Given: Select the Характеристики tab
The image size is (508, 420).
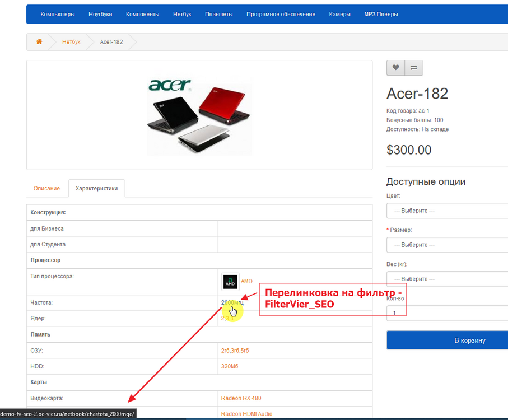Looking at the screenshot, I should [96, 188].
